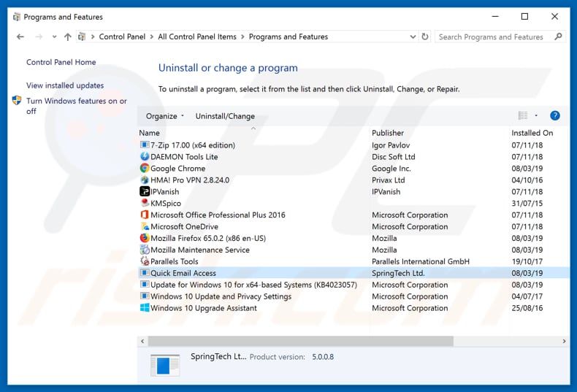Image resolution: width=577 pixels, height=392 pixels.
Task: Click Parallels International GmbH publisher cell
Action: [x=421, y=261]
